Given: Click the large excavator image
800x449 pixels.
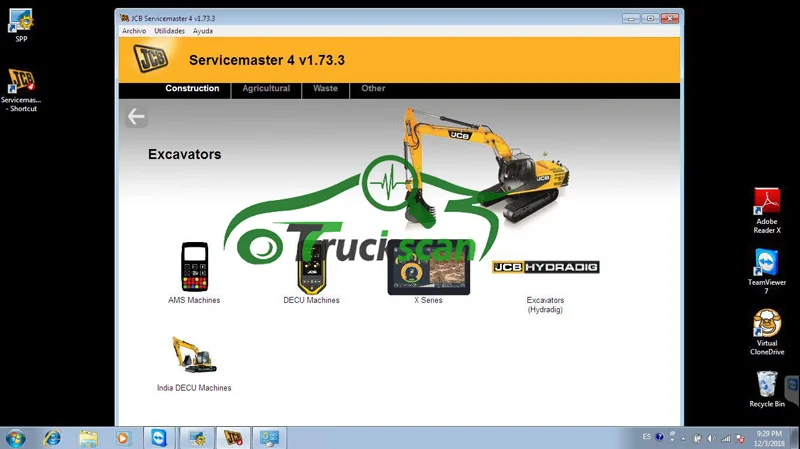Looking at the screenshot, I should click(x=485, y=166).
